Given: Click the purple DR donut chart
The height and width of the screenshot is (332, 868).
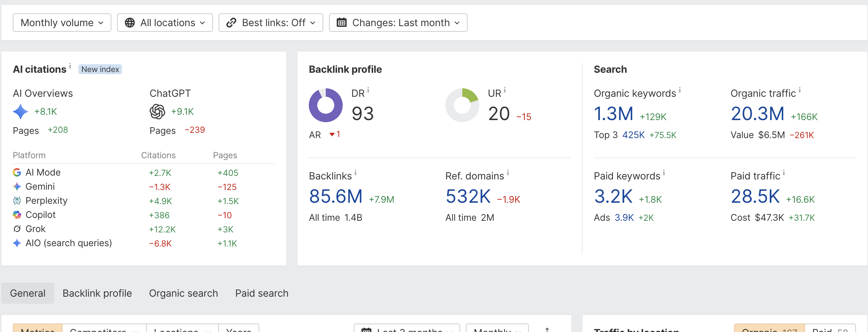Looking at the screenshot, I should click(x=326, y=105).
